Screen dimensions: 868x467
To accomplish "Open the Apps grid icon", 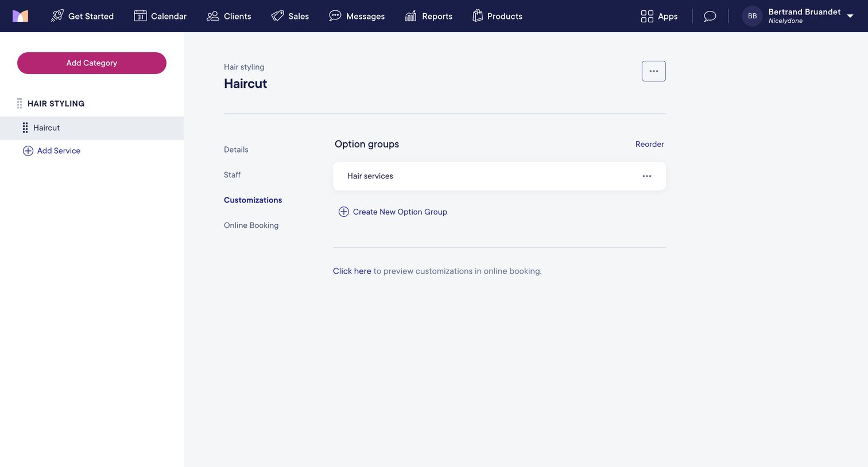I will point(647,16).
